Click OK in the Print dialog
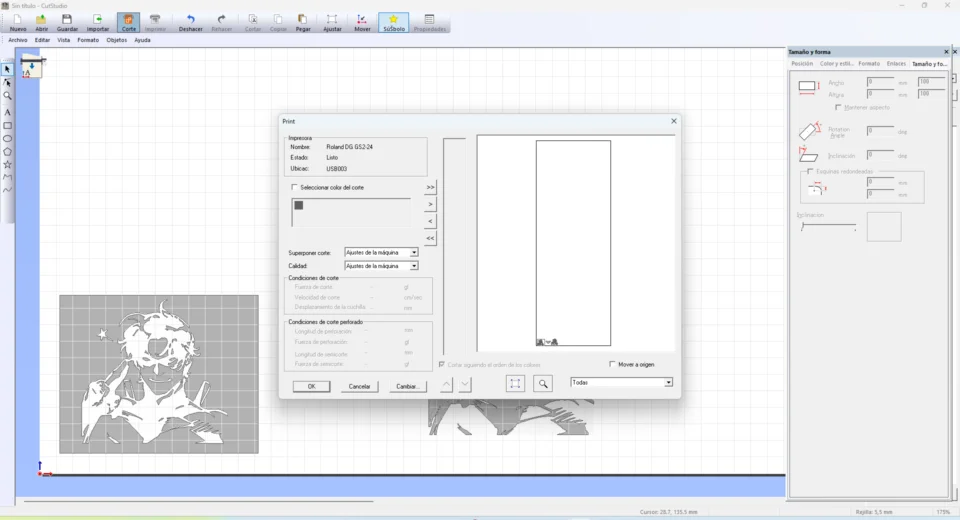960x520 pixels. (312, 386)
